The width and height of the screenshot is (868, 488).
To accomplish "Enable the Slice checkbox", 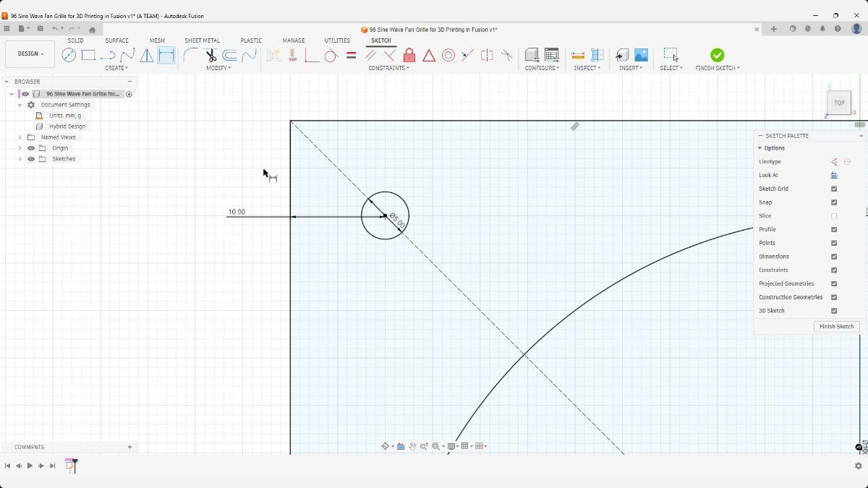I will pos(834,215).
